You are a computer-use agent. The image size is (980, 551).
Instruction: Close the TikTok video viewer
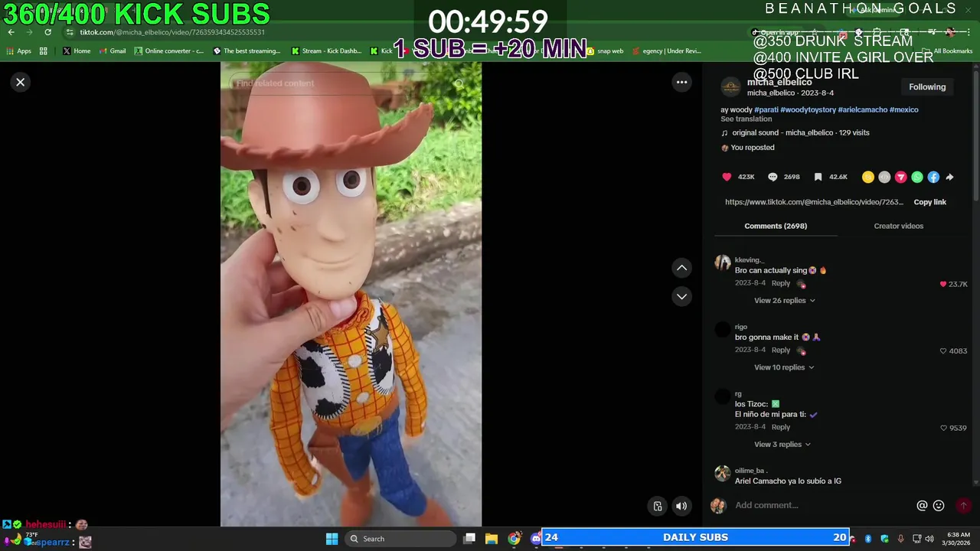click(x=21, y=82)
